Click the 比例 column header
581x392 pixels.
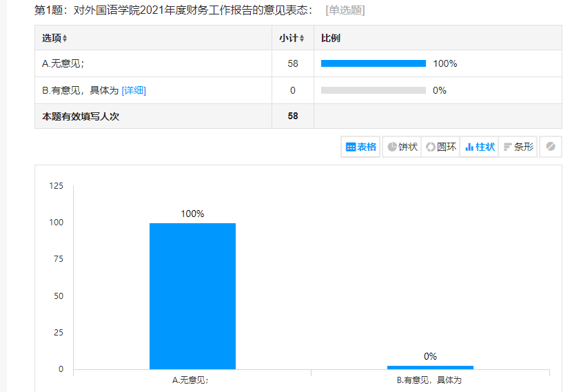pos(331,38)
